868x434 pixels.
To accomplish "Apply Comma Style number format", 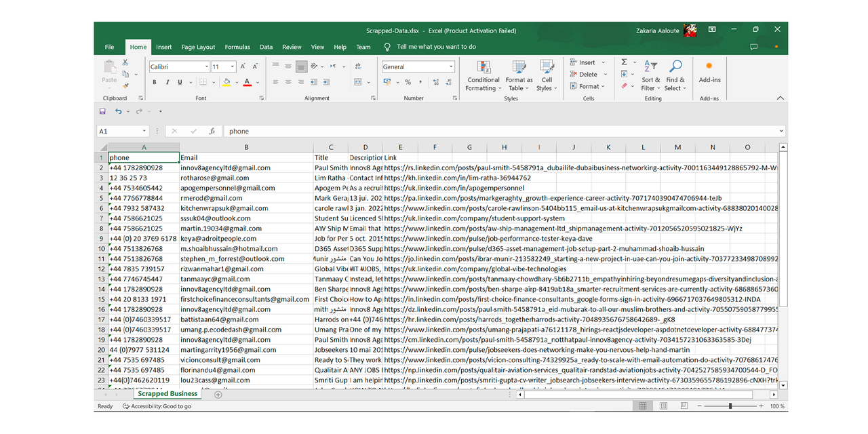I will tap(420, 82).
